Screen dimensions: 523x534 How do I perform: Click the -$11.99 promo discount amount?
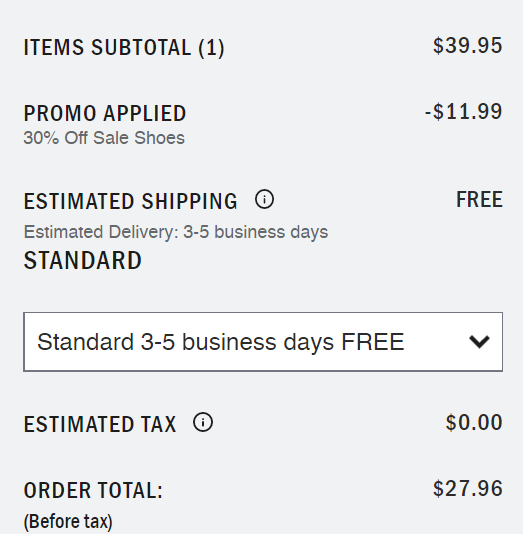(x=463, y=111)
